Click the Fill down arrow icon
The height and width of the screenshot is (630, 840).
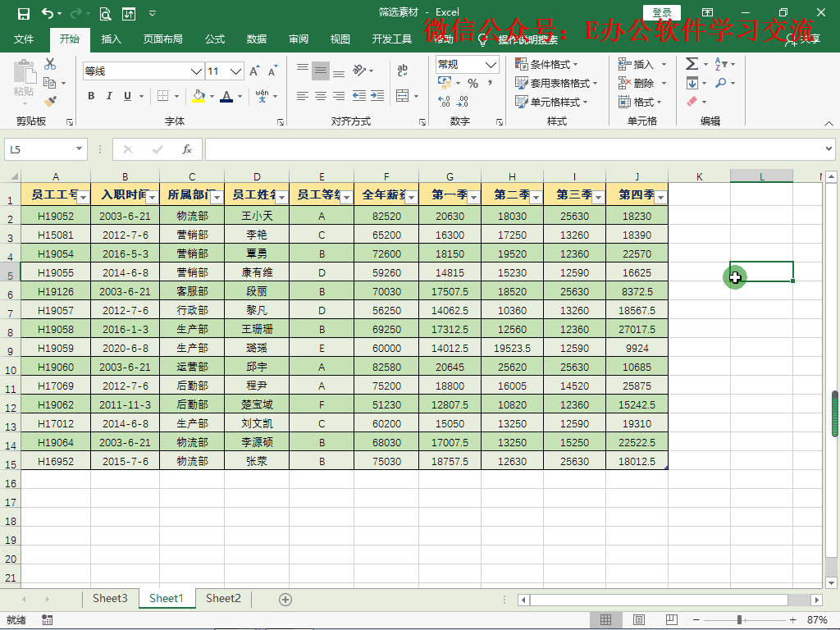[x=692, y=83]
